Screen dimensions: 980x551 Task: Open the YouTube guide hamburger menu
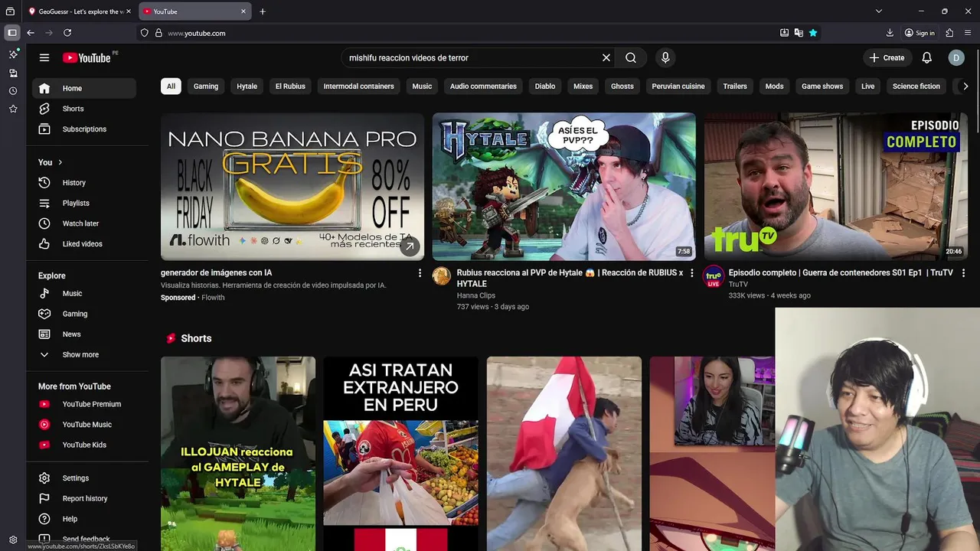pos(44,57)
